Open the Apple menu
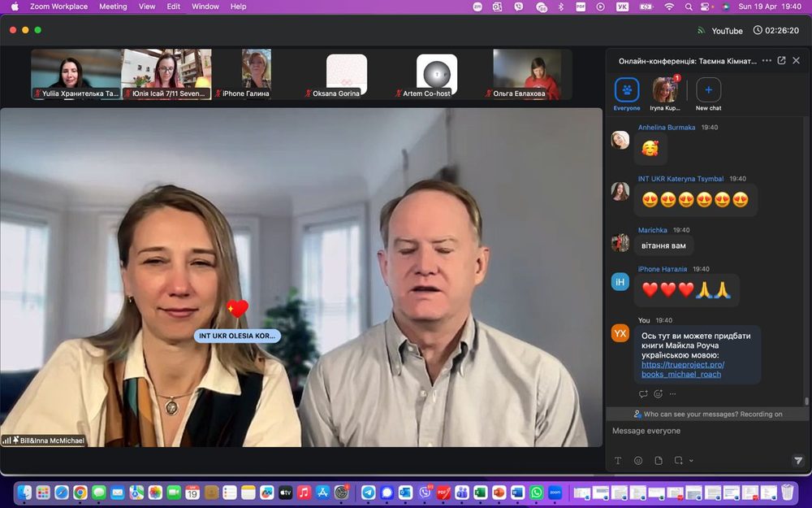Screen dimensions: 812x508 [x=15, y=7]
